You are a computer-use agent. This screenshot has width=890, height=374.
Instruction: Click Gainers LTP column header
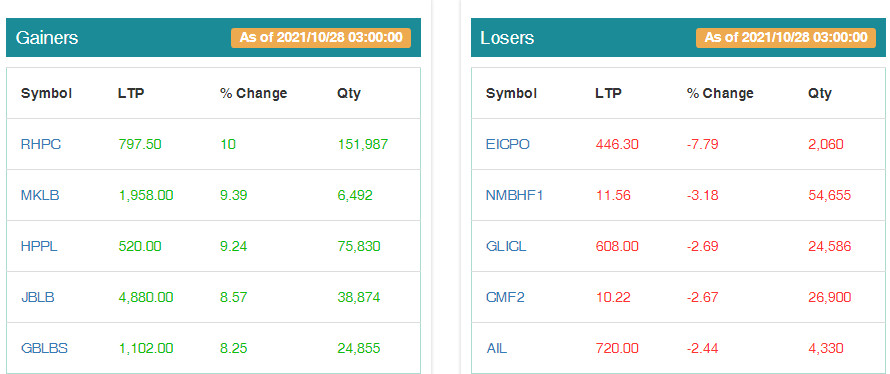(131, 93)
